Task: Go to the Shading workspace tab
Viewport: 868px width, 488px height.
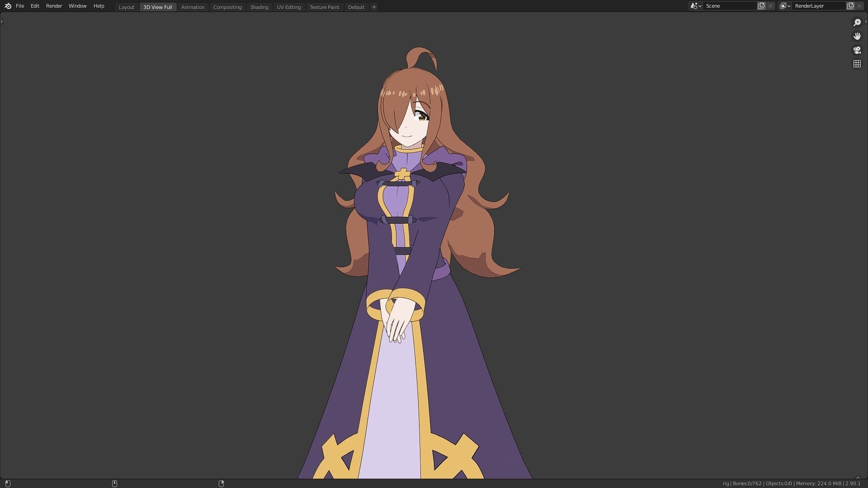Action: tap(259, 7)
